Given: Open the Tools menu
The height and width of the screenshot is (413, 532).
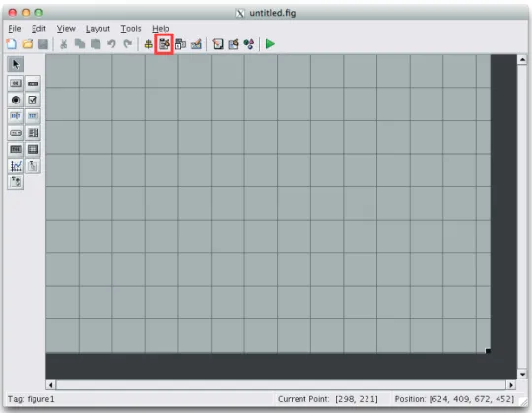Looking at the screenshot, I should 131,29.
